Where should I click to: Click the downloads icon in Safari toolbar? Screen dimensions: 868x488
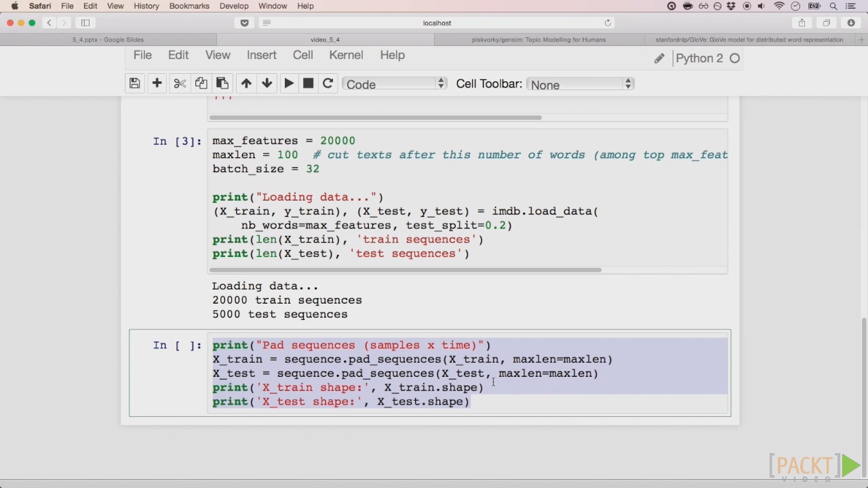[851, 22]
